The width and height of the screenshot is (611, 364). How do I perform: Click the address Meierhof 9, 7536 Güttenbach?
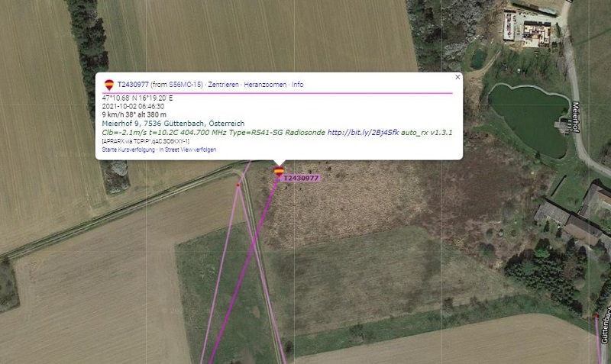click(173, 124)
